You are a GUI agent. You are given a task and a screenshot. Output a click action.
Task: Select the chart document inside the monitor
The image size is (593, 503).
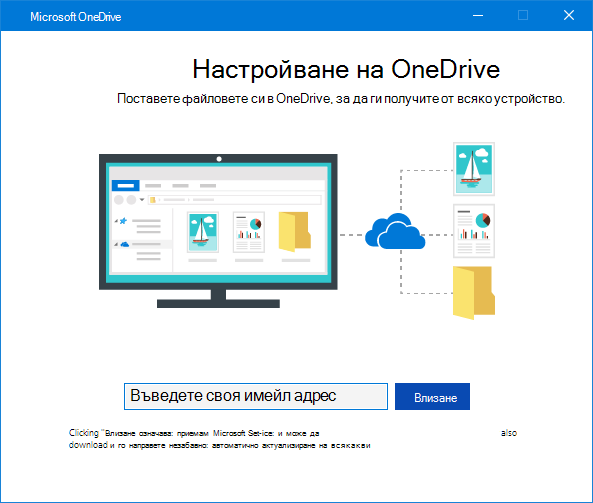249,232
